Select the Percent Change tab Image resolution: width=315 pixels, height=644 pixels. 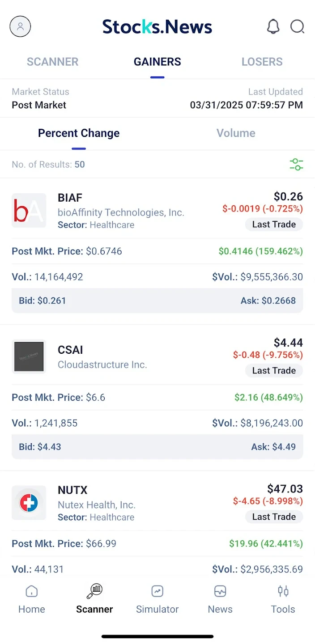[x=79, y=133]
